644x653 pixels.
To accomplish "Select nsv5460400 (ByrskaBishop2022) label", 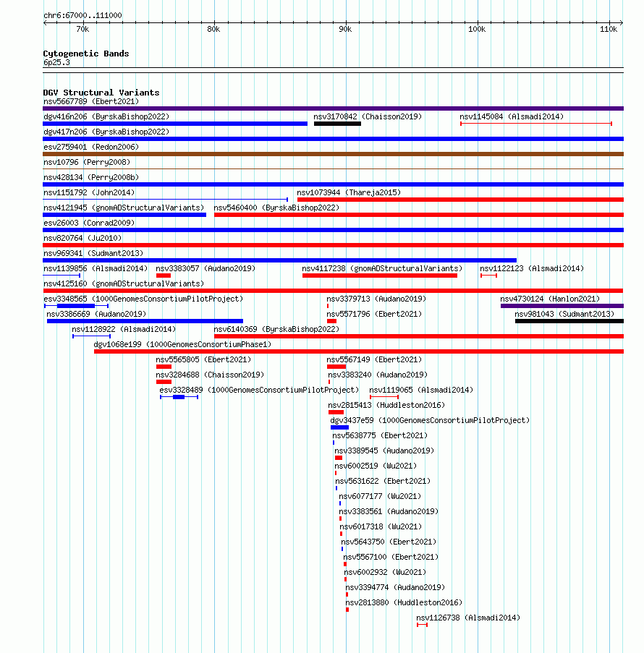I will pyautogui.click(x=276, y=208).
